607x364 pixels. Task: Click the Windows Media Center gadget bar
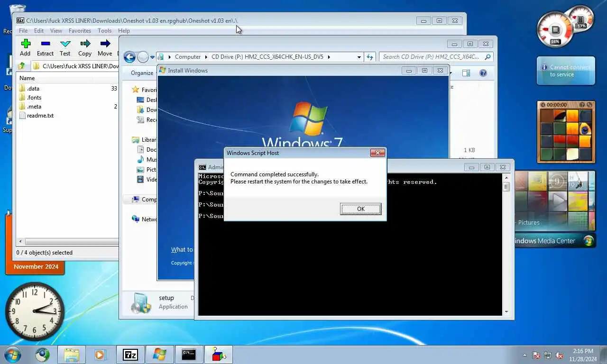pyautogui.click(x=555, y=241)
